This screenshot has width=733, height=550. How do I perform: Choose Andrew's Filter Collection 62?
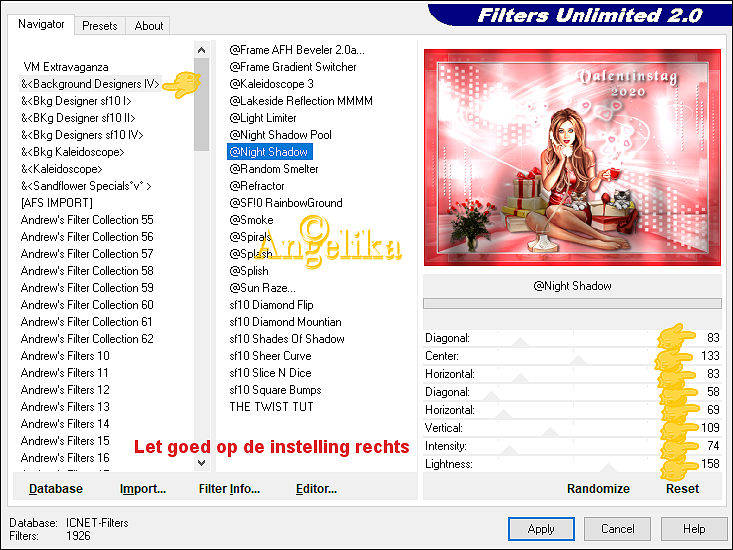click(87, 339)
